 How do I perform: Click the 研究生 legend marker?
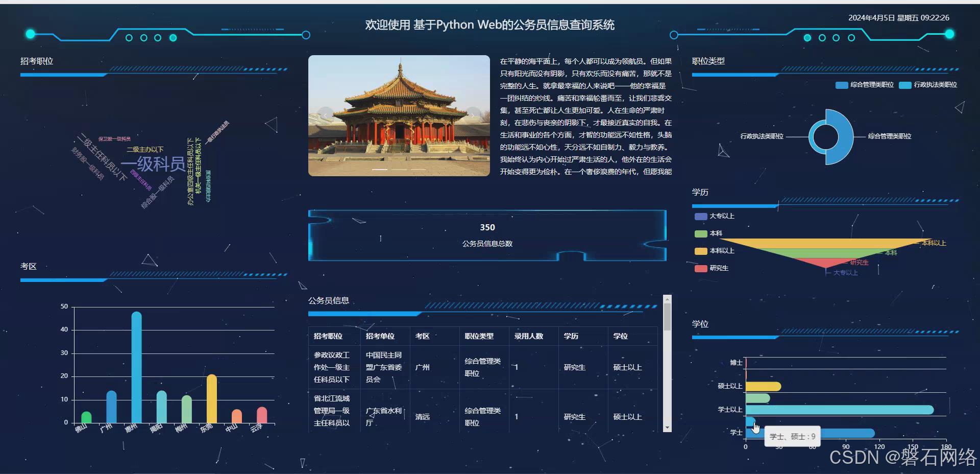pos(701,268)
